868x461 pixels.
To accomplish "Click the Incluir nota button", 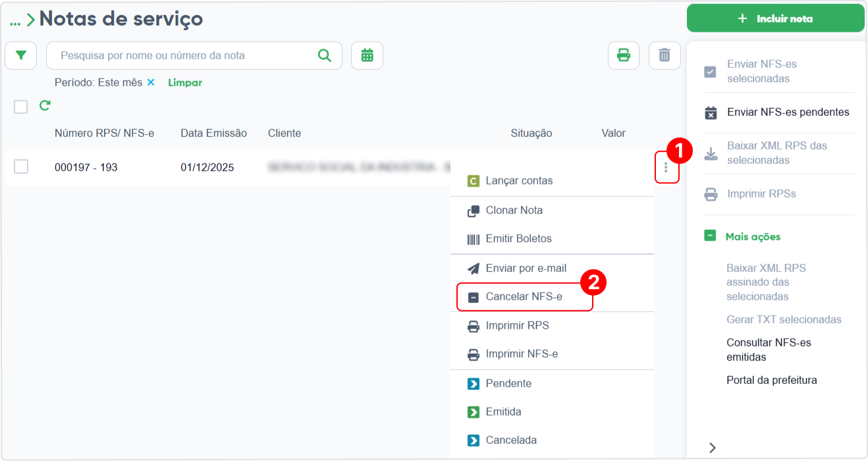I will point(776,18).
